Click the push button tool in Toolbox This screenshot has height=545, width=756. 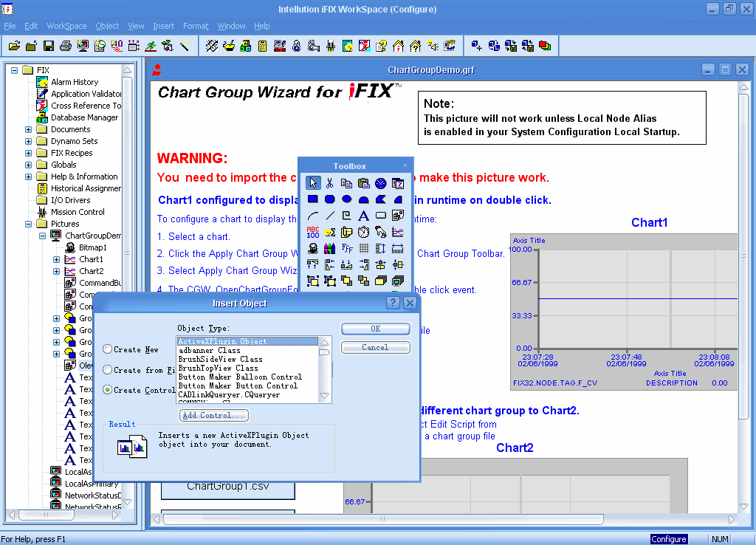380,216
